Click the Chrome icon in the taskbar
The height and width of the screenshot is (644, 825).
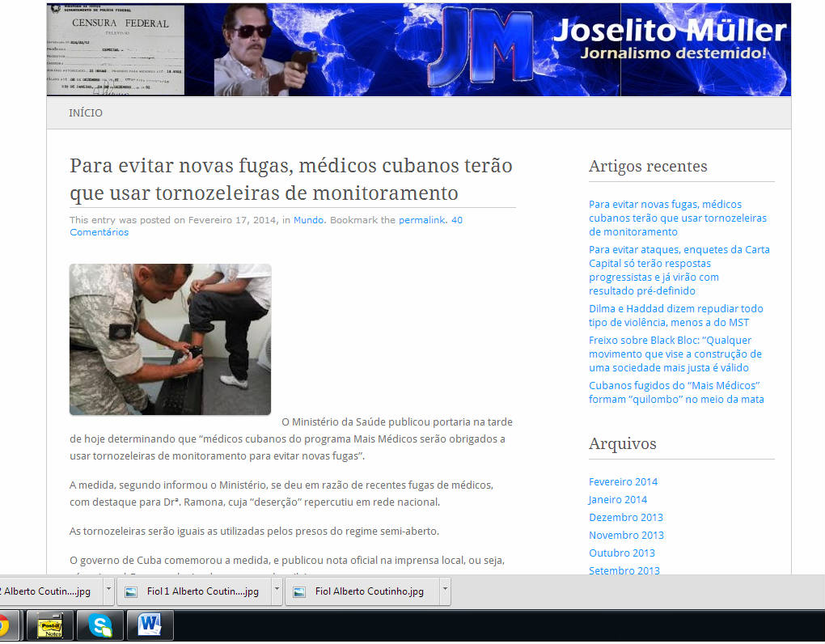4,625
